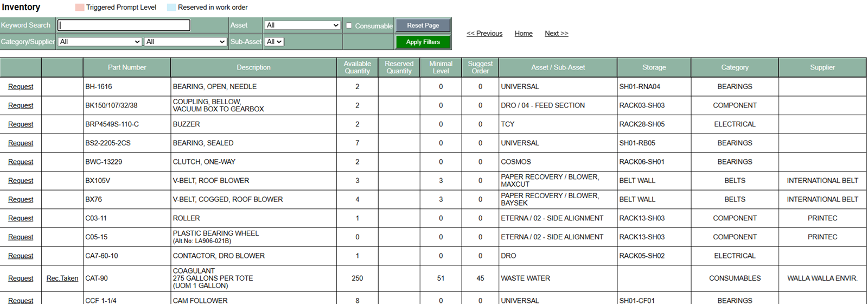Click Rec.Taken link for CAT-90

tap(62, 278)
